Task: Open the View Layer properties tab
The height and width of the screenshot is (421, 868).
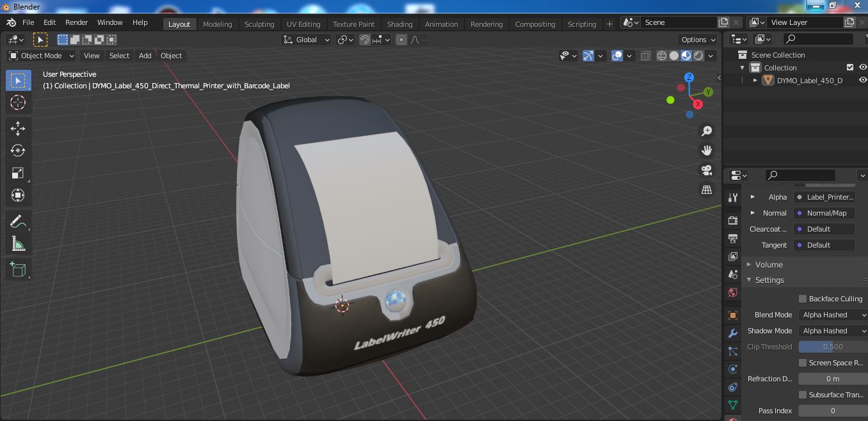Action: click(x=733, y=256)
